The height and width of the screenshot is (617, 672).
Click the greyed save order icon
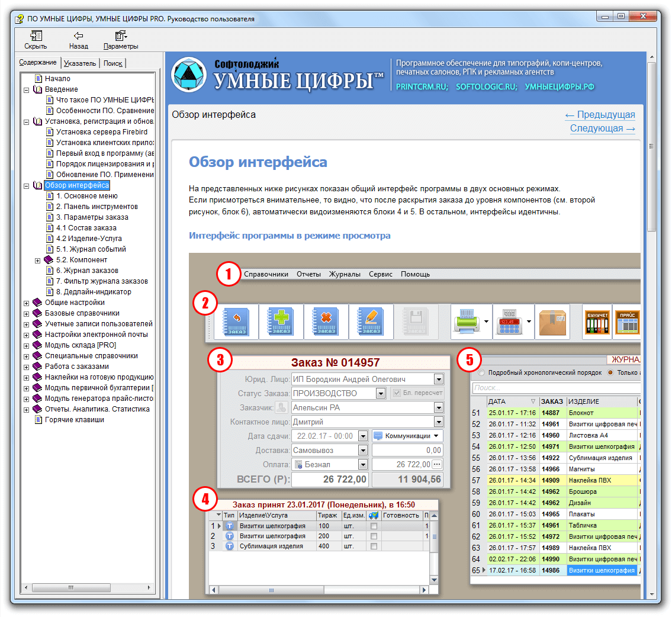tap(416, 322)
